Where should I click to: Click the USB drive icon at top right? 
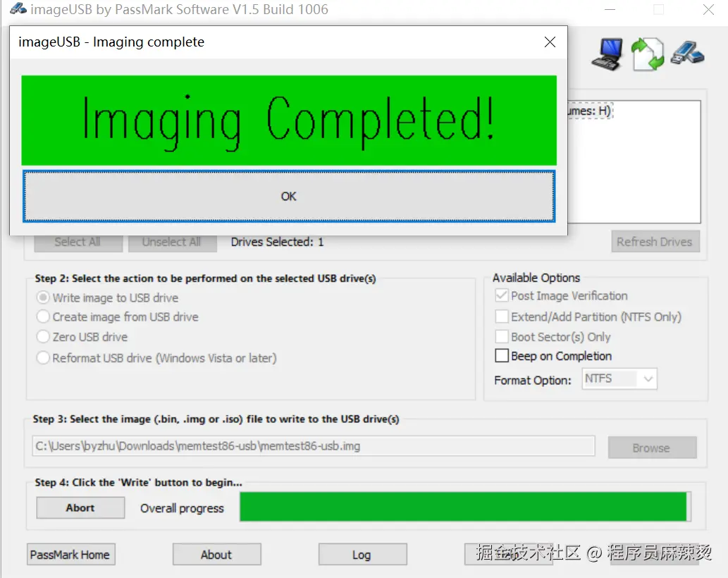tap(688, 53)
